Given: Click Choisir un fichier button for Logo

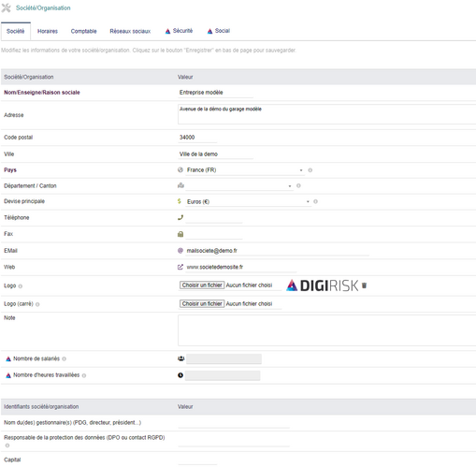Looking at the screenshot, I should point(202,285).
